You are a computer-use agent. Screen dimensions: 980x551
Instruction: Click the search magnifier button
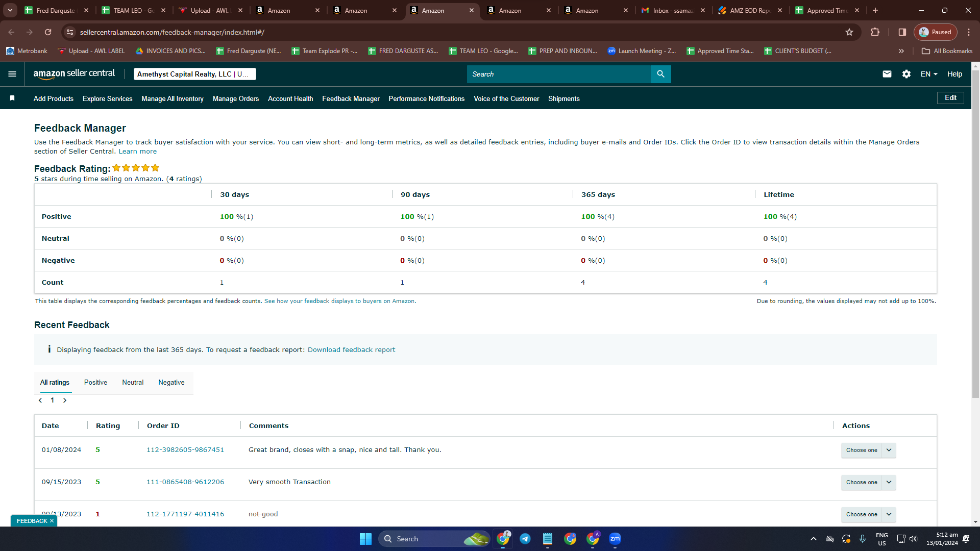pos(660,74)
